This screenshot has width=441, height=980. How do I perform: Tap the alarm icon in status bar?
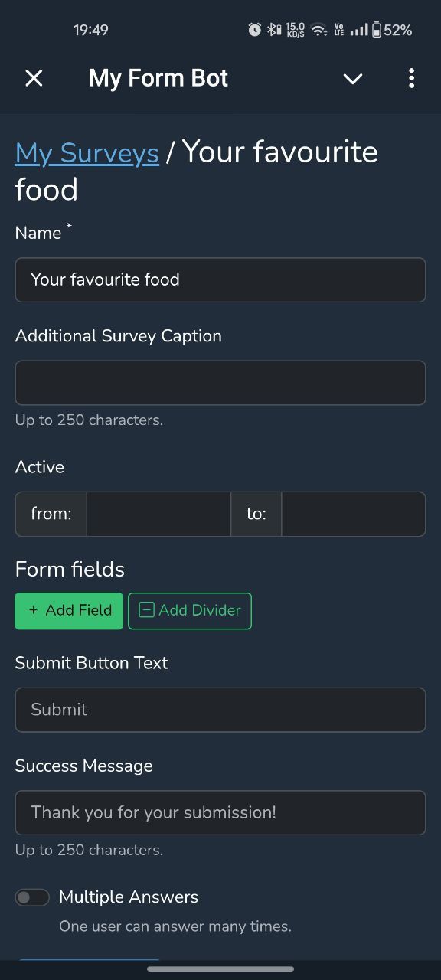255,30
